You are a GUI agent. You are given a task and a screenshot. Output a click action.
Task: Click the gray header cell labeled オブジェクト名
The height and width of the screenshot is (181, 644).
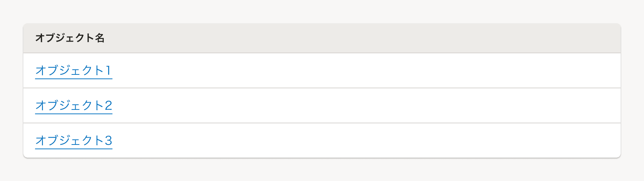pos(70,38)
